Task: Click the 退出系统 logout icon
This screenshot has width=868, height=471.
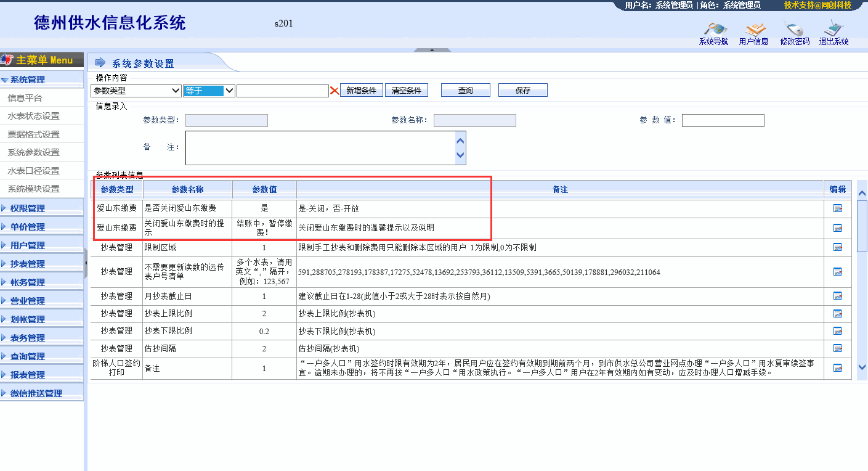Action: pyautogui.click(x=834, y=30)
